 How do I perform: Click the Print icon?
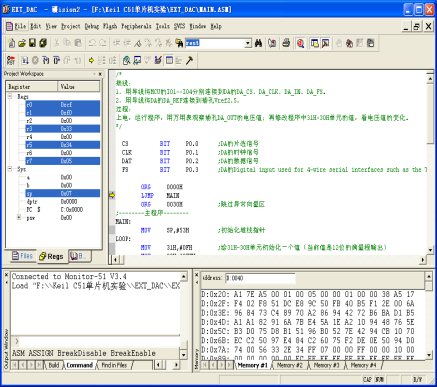pos(286,43)
